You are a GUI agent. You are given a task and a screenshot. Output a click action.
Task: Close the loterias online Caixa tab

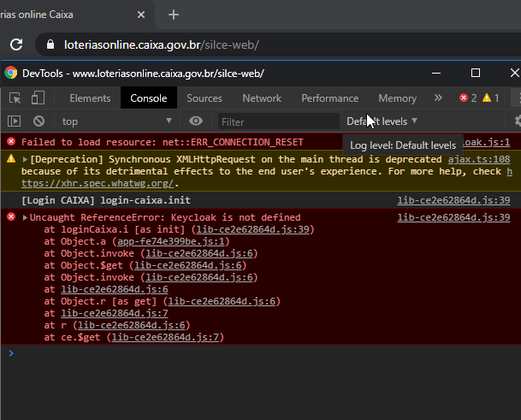(141, 15)
